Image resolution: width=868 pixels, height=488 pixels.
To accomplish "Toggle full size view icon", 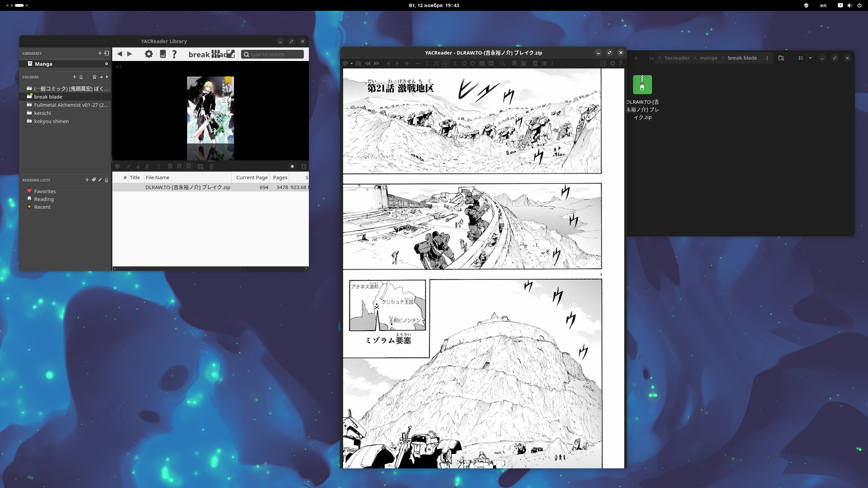I will pyautogui.click(x=436, y=63).
